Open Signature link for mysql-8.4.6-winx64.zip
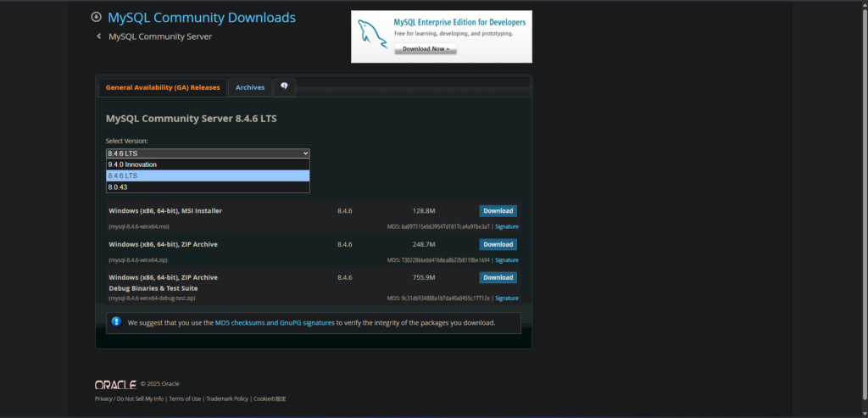The height and width of the screenshot is (418, 868). [x=507, y=259]
